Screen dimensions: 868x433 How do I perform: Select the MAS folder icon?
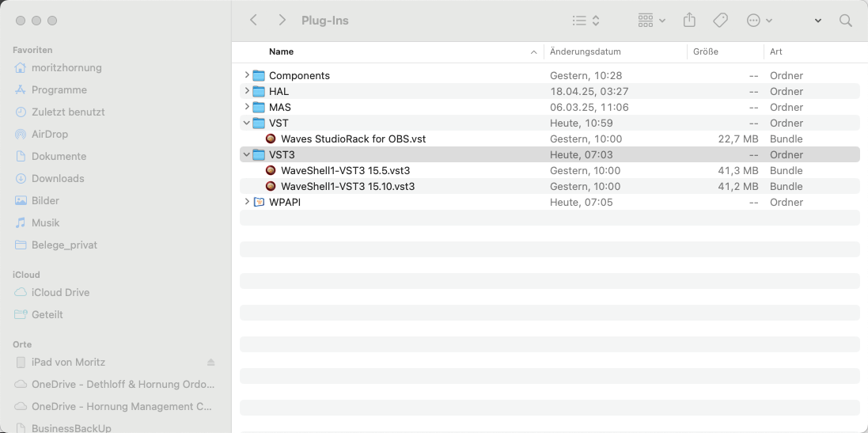pos(259,107)
